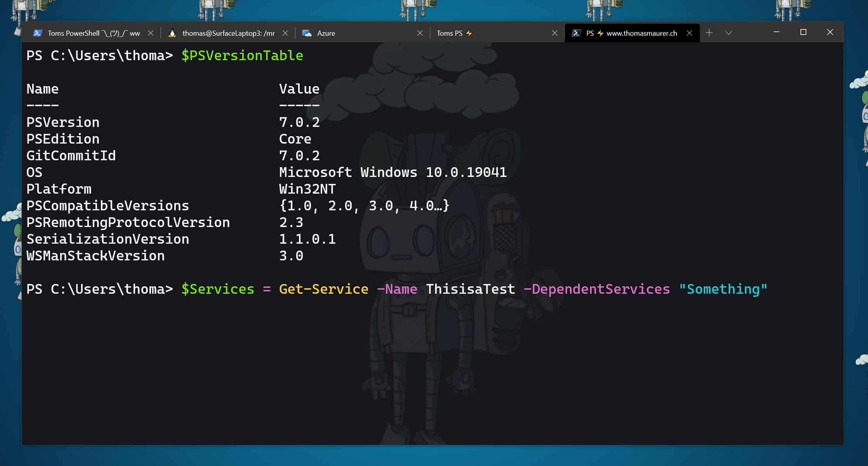Switch to the Toms PS tab
The height and width of the screenshot is (466, 868).
click(x=450, y=33)
